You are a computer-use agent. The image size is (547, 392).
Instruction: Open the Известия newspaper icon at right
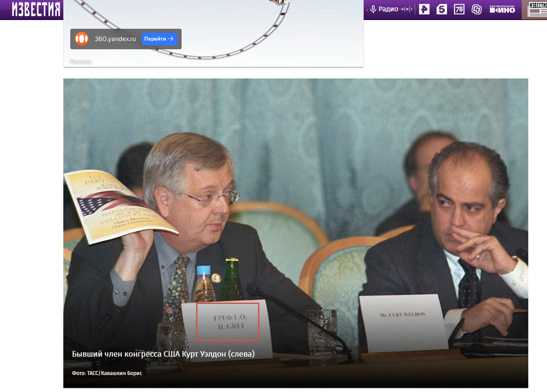(x=537, y=10)
